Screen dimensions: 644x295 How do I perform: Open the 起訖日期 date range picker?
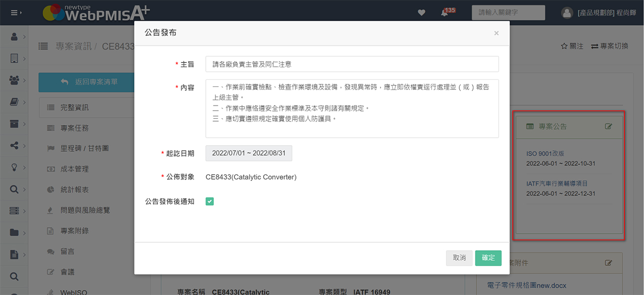coord(249,153)
